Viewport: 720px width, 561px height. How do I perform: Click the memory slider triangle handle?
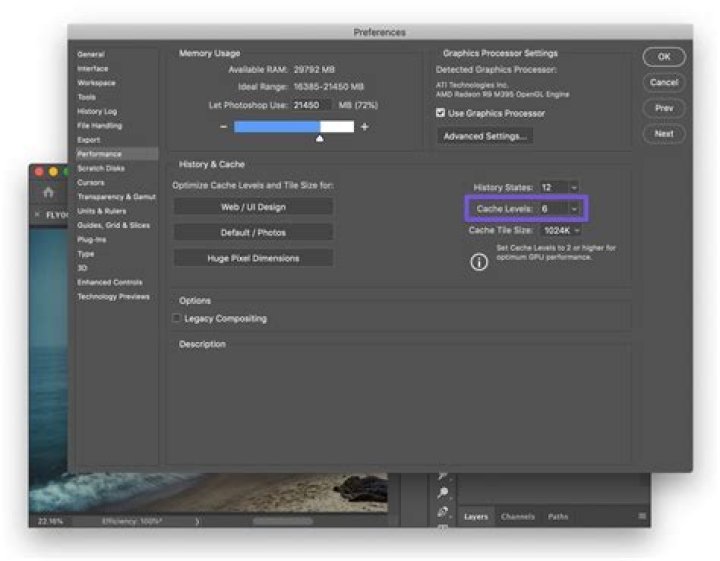point(320,138)
